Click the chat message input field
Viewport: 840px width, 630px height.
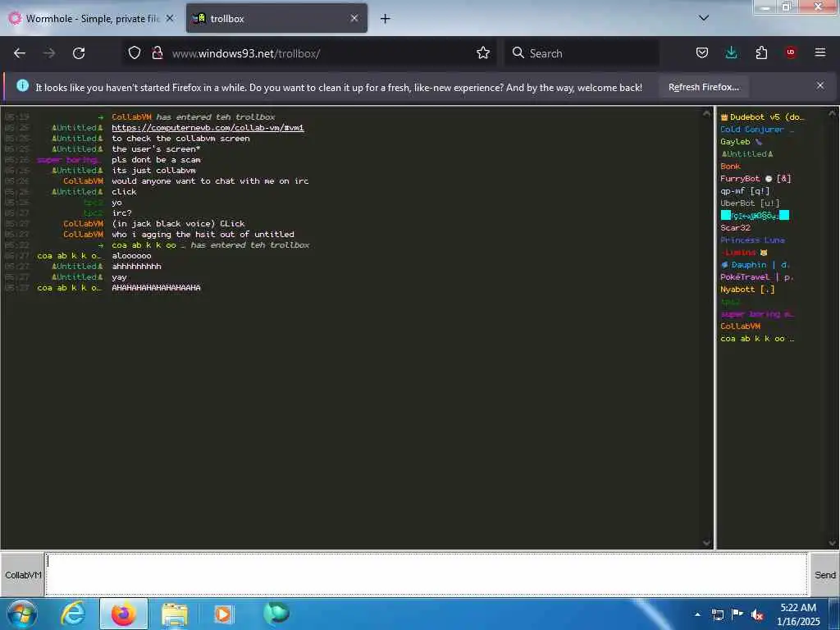tap(427, 574)
